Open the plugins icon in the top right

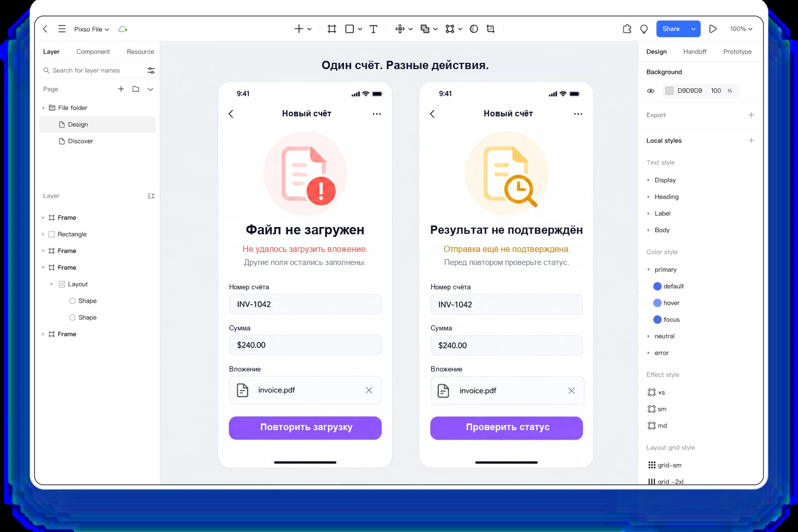coord(627,29)
